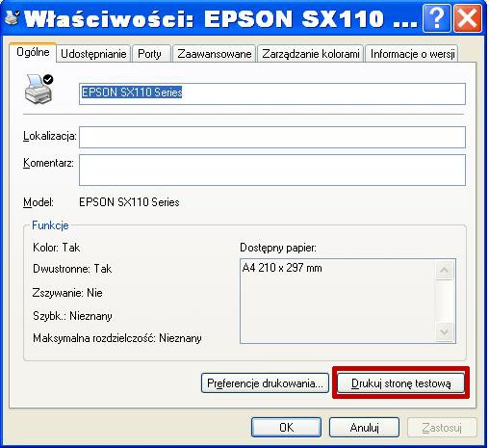This screenshot has width=489, height=448.
Task: Close the properties dialog with the X
Action: (468, 18)
